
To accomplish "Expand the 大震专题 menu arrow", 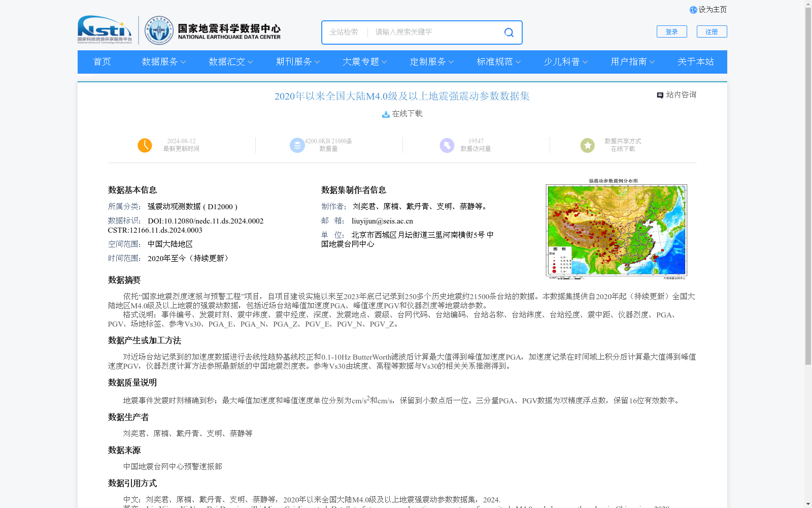I will pyautogui.click(x=384, y=62).
